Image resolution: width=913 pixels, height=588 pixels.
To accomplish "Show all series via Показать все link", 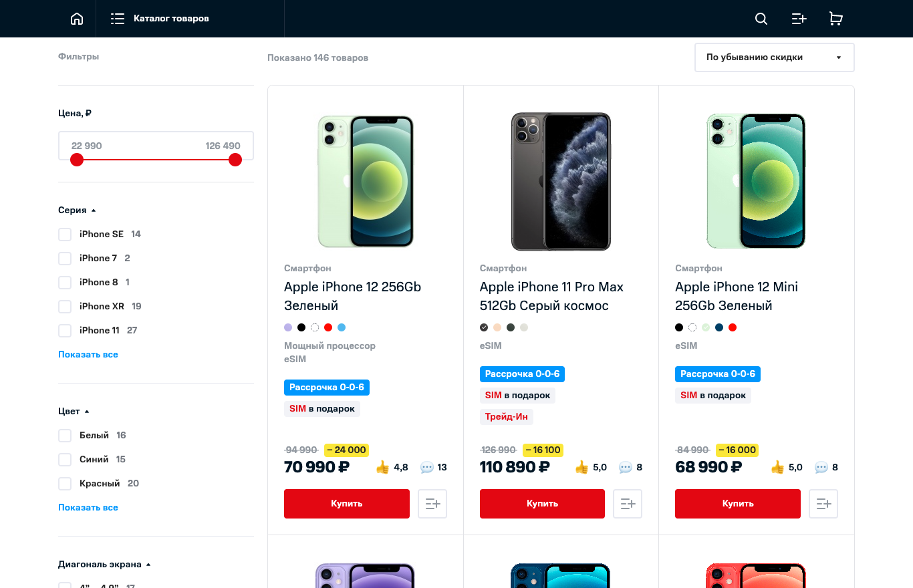I will click(88, 355).
